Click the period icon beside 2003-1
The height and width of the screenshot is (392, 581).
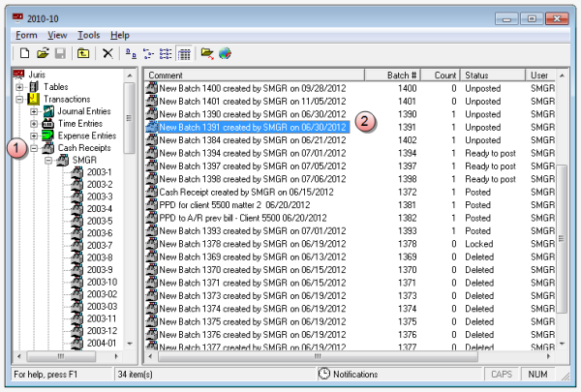point(77,172)
